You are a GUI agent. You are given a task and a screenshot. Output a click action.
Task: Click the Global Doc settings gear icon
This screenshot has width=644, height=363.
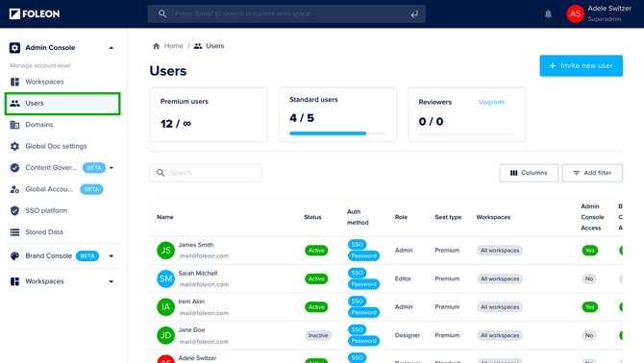(14, 146)
